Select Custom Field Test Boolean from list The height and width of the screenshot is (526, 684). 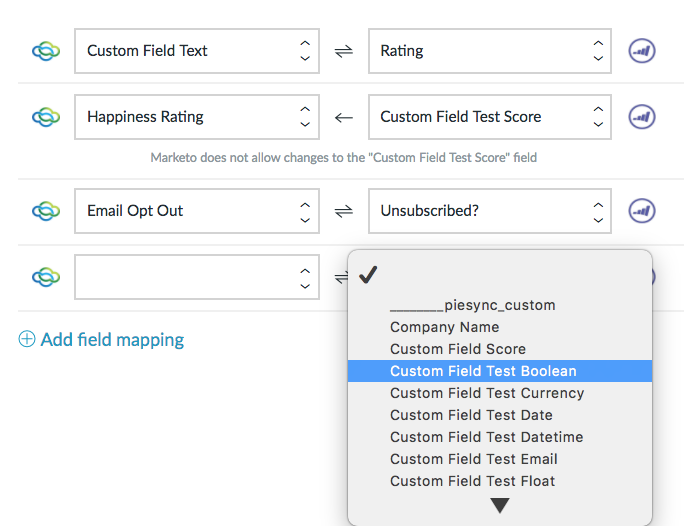coord(483,371)
